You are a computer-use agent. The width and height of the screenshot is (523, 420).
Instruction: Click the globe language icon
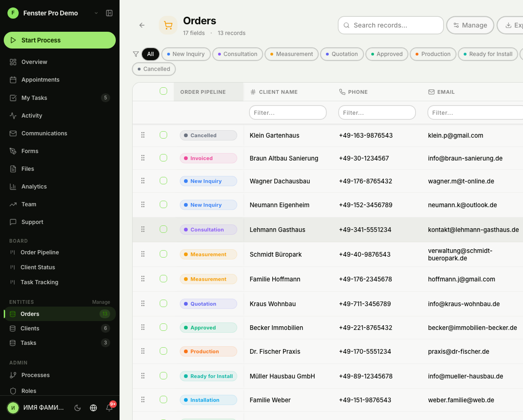pos(93,407)
